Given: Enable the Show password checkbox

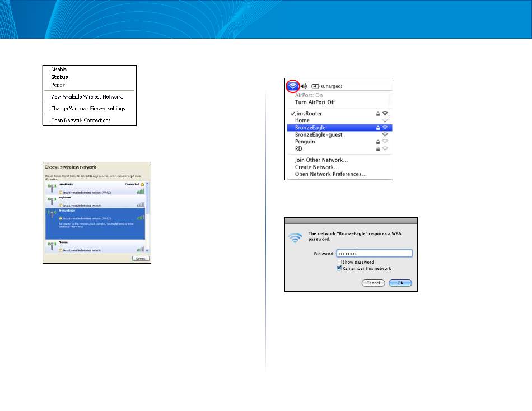Looking at the screenshot, I should pyautogui.click(x=339, y=262).
